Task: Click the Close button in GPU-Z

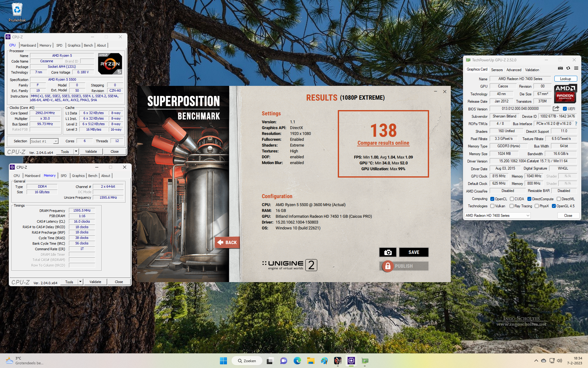Action: tap(568, 216)
